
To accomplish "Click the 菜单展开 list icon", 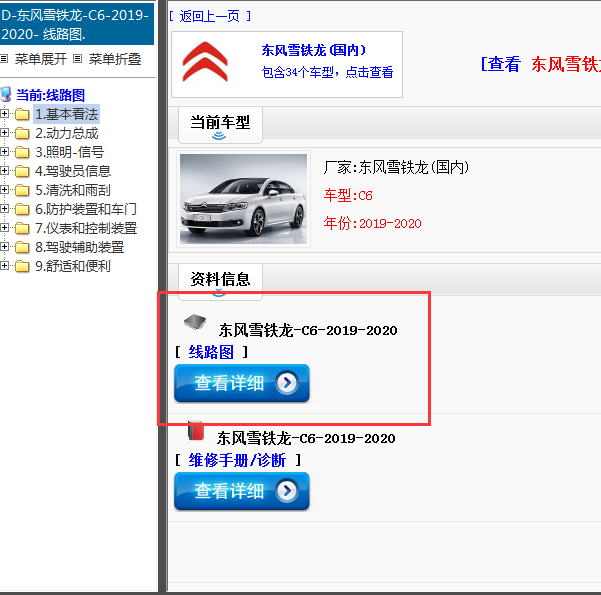I will click(x=4, y=59).
